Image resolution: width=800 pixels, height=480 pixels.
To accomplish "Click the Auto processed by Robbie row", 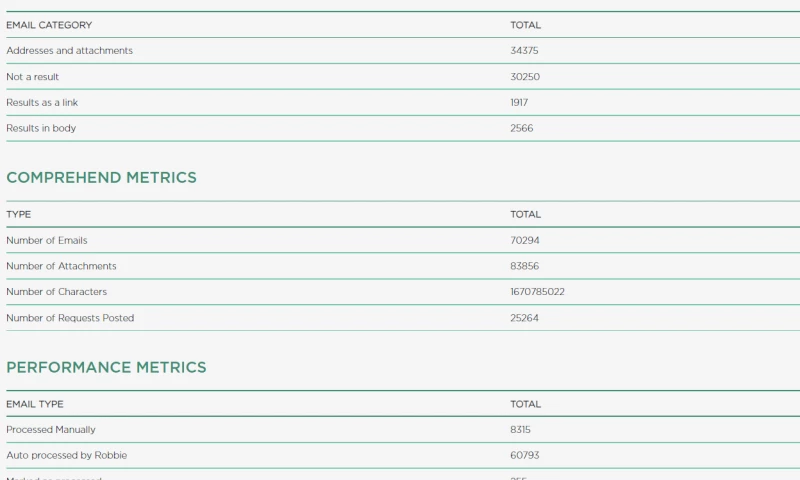I will [x=67, y=456].
